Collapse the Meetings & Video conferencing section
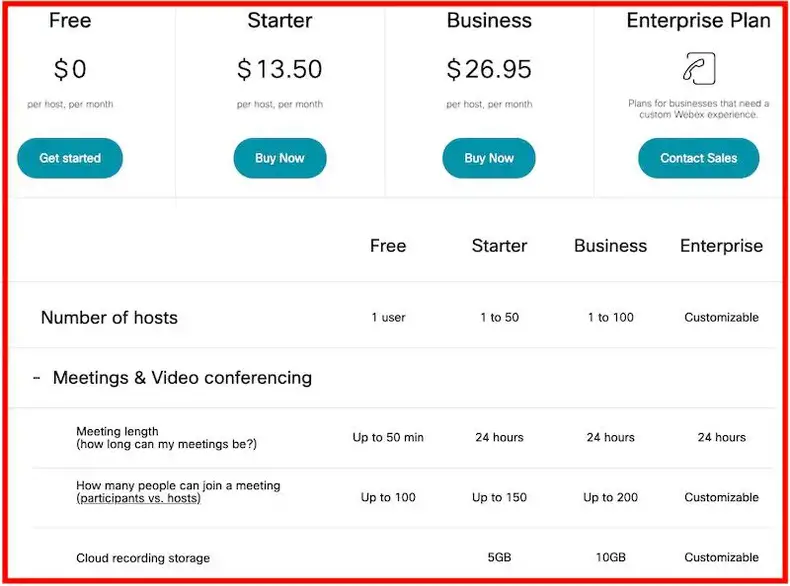This screenshot has height=586, width=790. (37, 379)
